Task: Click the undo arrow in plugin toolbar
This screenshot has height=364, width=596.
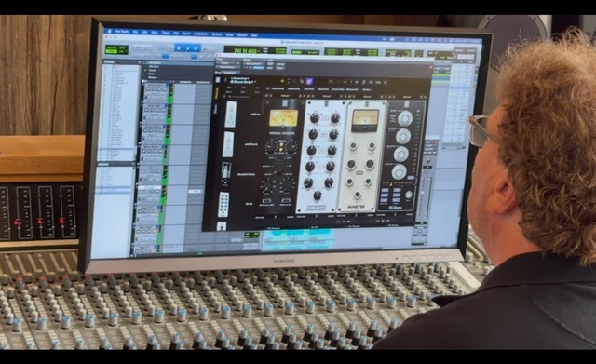Action: click(x=332, y=81)
